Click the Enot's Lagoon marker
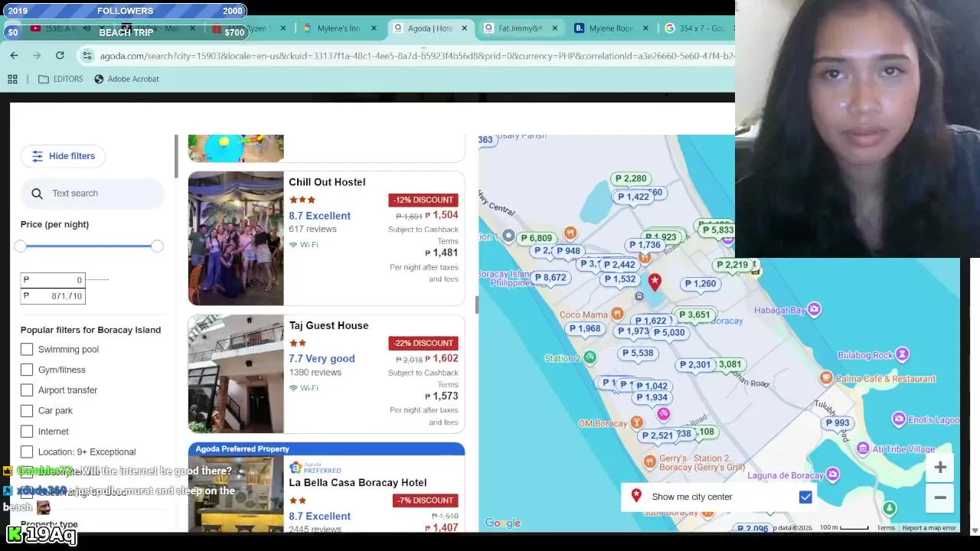 (899, 419)
